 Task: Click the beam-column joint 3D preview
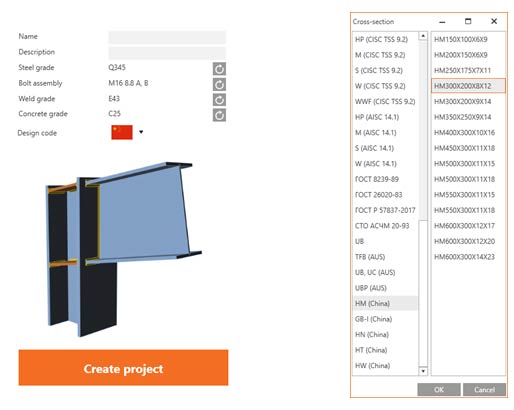123,248
